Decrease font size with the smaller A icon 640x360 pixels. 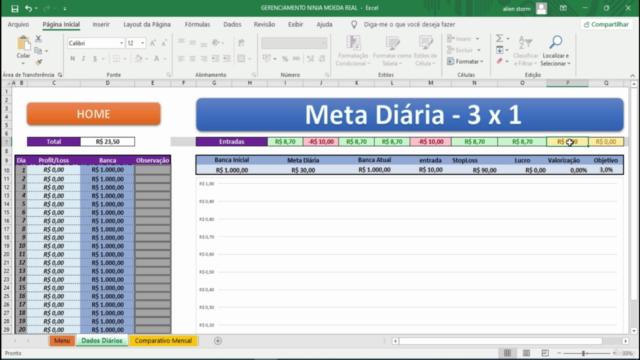tap(164, 43)
